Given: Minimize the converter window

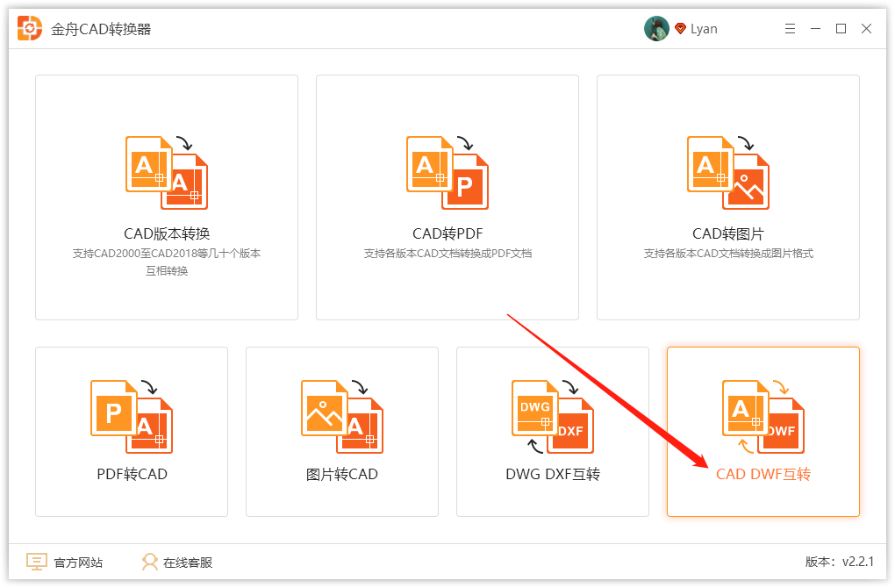Looking at the screenshot, I should coord(815,29).
